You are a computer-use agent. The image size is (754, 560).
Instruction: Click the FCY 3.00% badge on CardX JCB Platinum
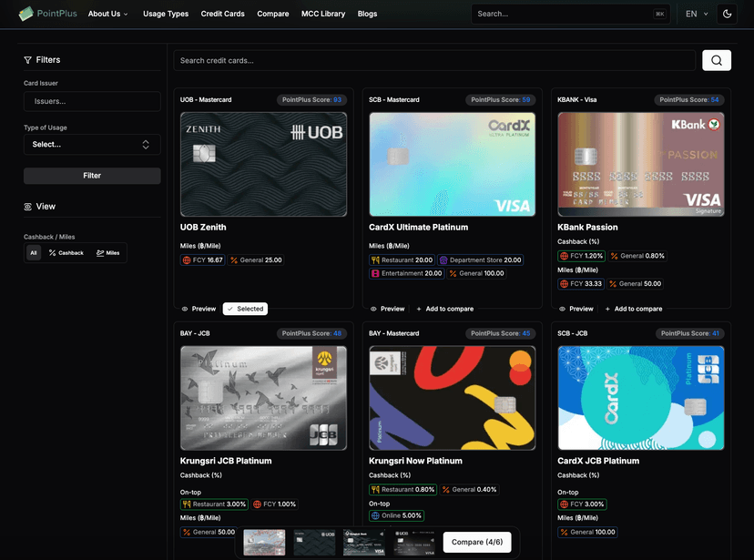[582, 504]
